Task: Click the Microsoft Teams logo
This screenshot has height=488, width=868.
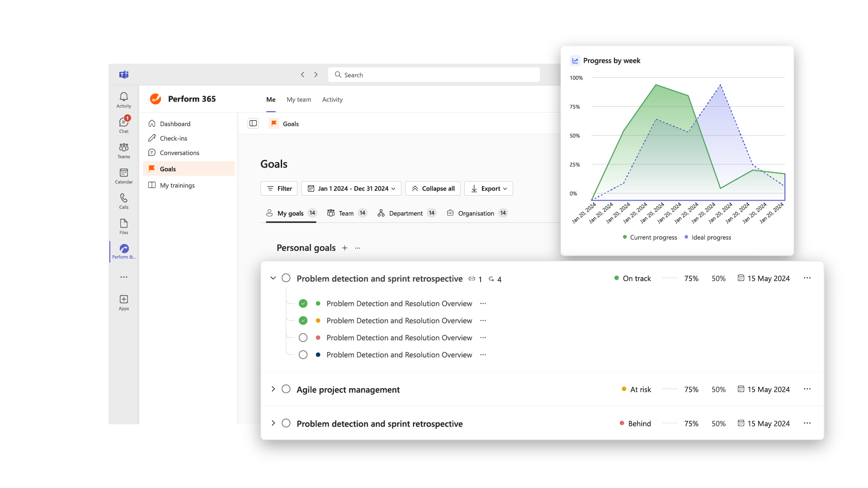Action: [x=124, y=75]
